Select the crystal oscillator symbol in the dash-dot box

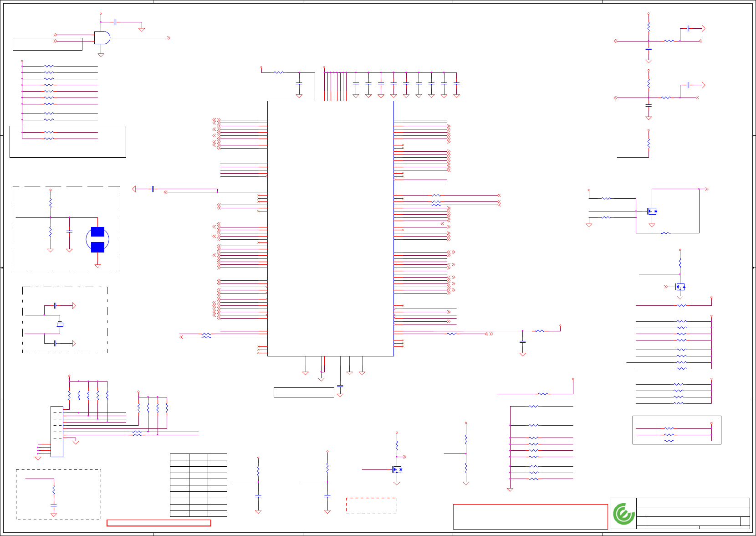(60, 325)
